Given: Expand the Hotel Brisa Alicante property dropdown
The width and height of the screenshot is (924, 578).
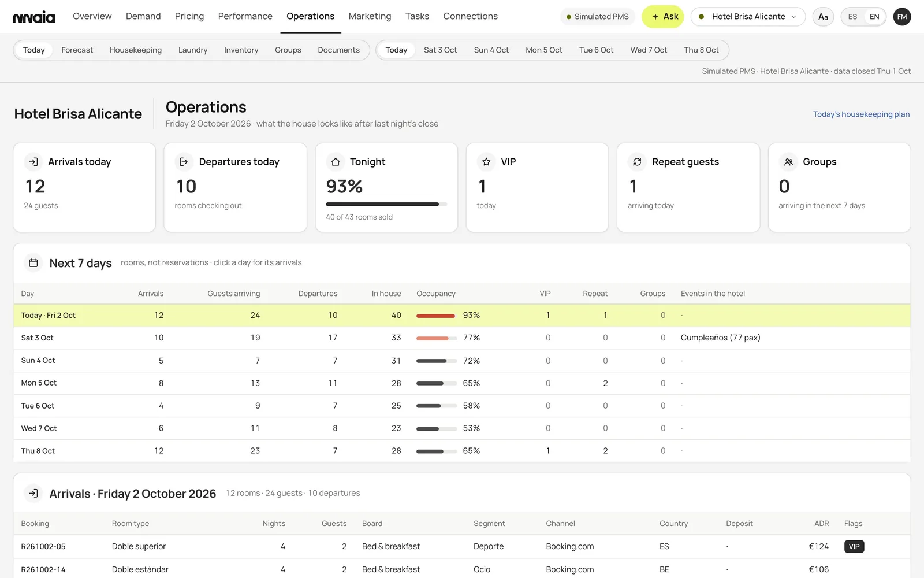Looking at the screenshot, I should [x=748, y=17].
